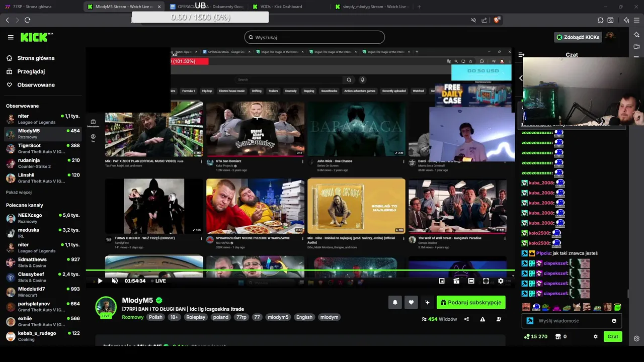Click the sparkle button beside heart

(427, 302)
